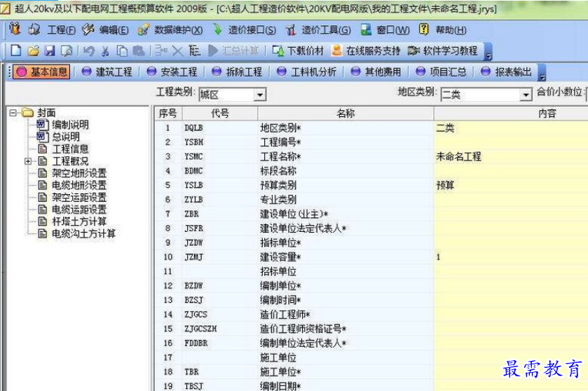
Task: Click the Cut scissors icon
Action: click(x=105, y=50)
